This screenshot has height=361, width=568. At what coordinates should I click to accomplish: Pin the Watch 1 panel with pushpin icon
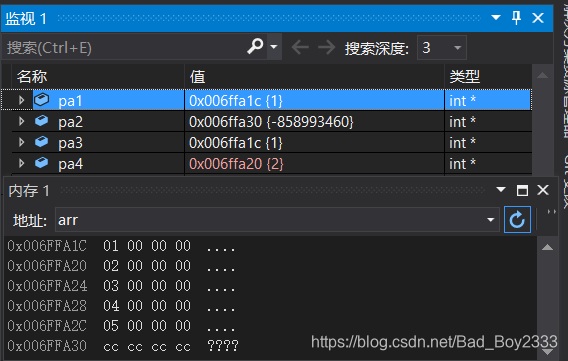pos(516,17)
